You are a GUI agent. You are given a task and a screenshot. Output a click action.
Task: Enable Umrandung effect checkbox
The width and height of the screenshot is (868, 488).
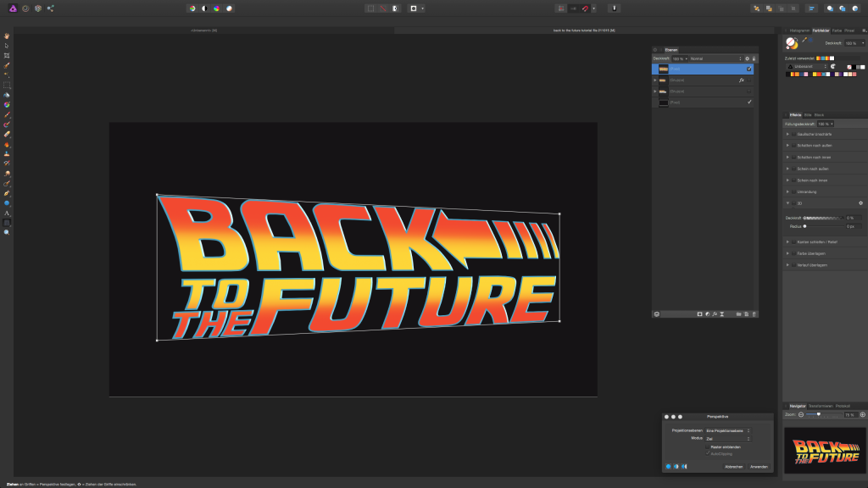(793, 192)
